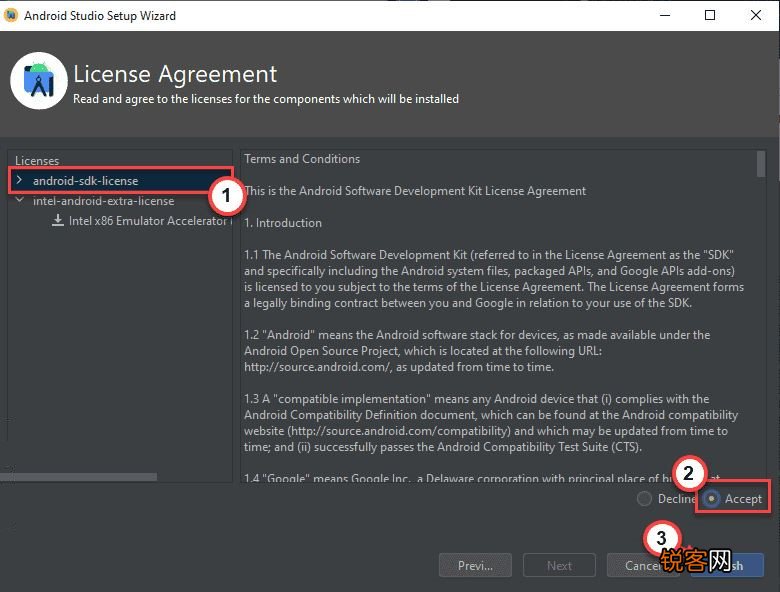Click the 'License Agreement' page title

coord(175,74)
